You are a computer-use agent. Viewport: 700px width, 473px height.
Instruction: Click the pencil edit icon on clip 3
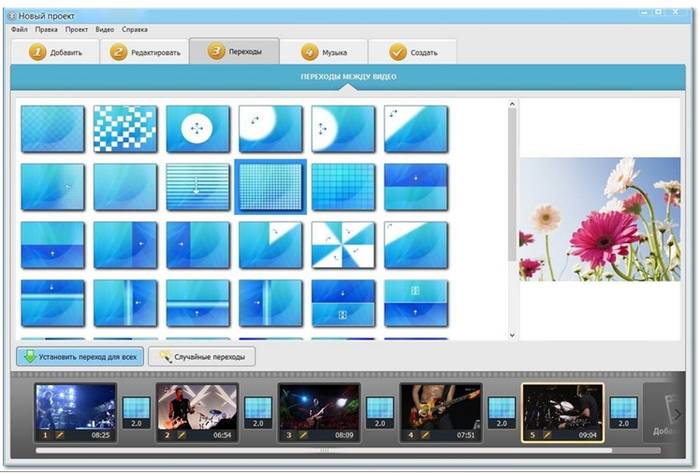[x=303, y=435]
